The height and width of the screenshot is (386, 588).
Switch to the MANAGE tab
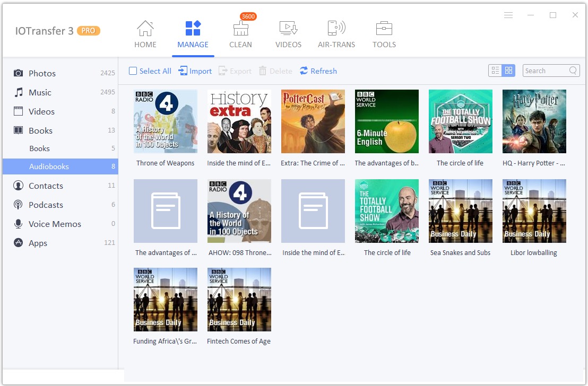coord(193,33)
